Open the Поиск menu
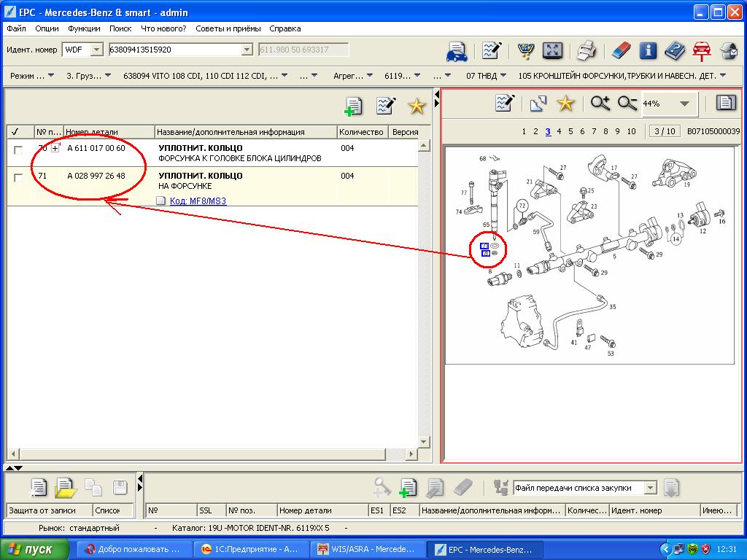 pos(120,28)
